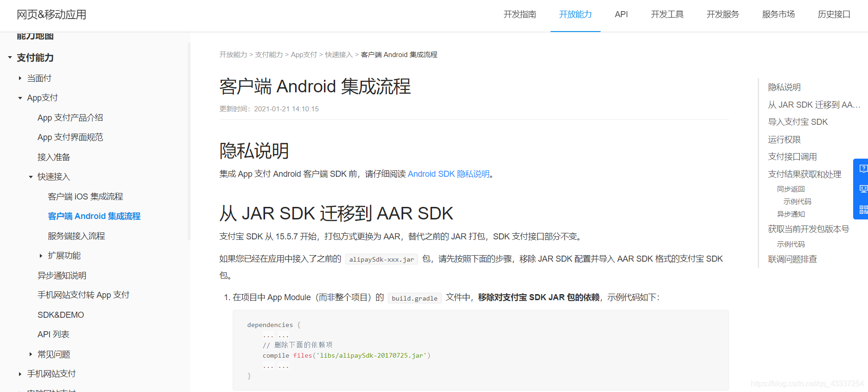Collapse the 支付能力 section arrow
The width and height of the screenshot is (868, 392).
tap(10, 58)
